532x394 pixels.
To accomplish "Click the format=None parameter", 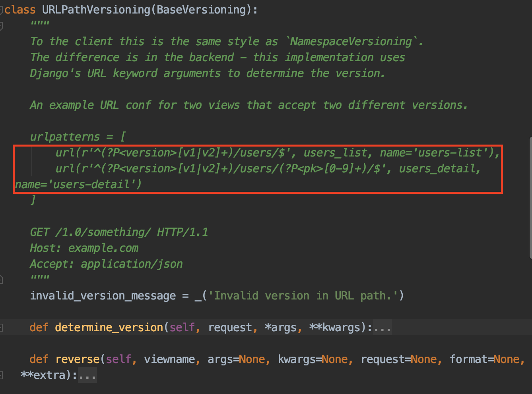I will click(x=484, y=359).
